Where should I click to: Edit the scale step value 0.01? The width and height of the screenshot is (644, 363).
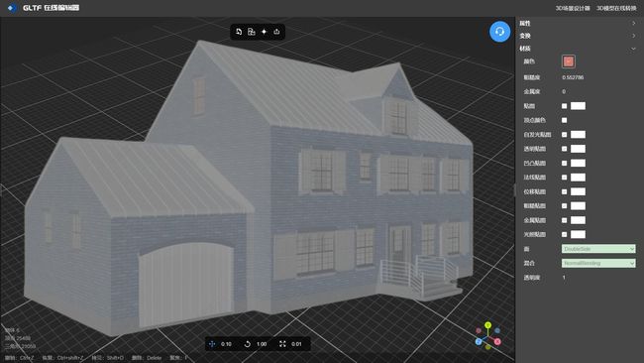click(296, 344)
